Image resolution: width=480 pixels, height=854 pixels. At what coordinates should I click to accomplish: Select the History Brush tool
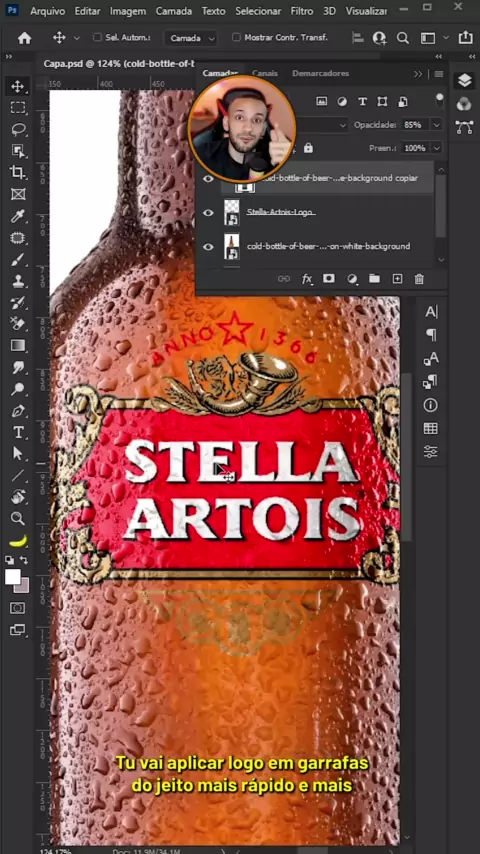pyautogui.click(x=18, y=303)
